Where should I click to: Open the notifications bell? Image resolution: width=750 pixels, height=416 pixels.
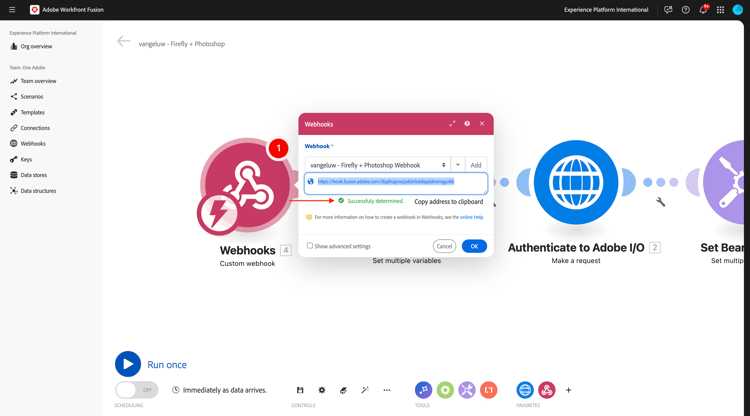tap(703, 10)
